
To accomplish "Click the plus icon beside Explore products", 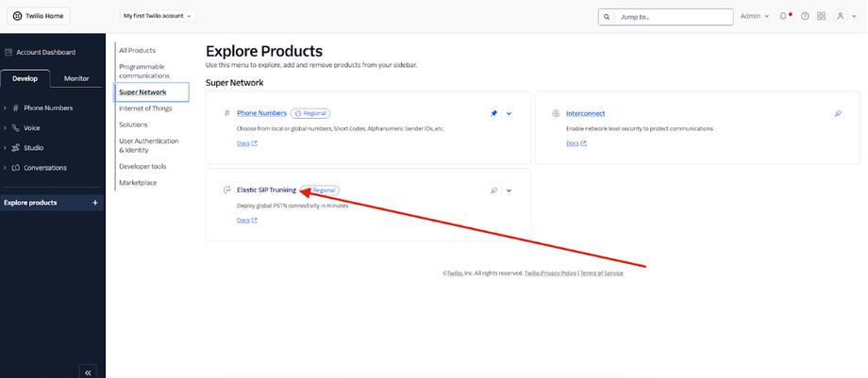I will click(94, 203).
